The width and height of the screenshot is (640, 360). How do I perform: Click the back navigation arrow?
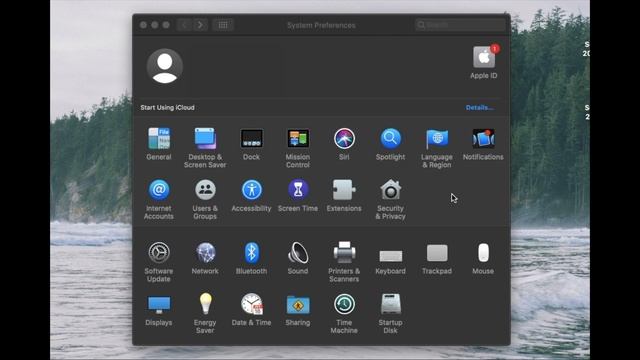(184, 25)
